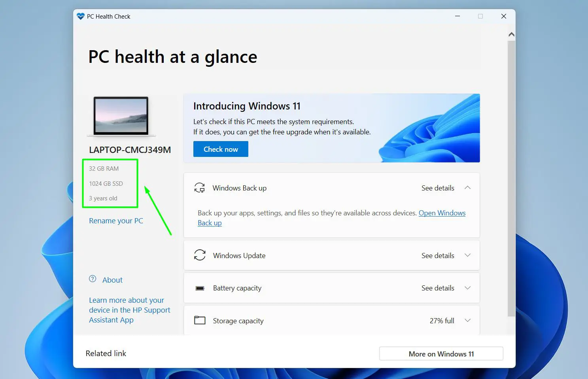Expand the Windows Update section
This screenshot has height=379, width=588.
pos(468,255)
